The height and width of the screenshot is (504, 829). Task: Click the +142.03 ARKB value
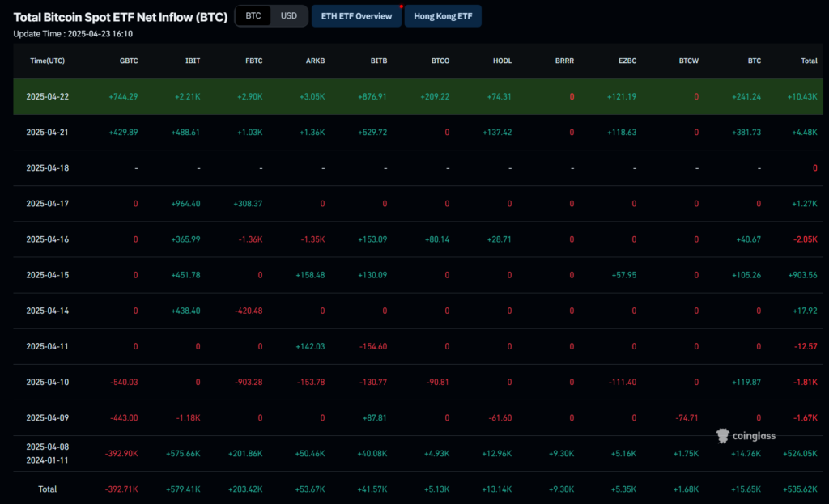point(310,346)
